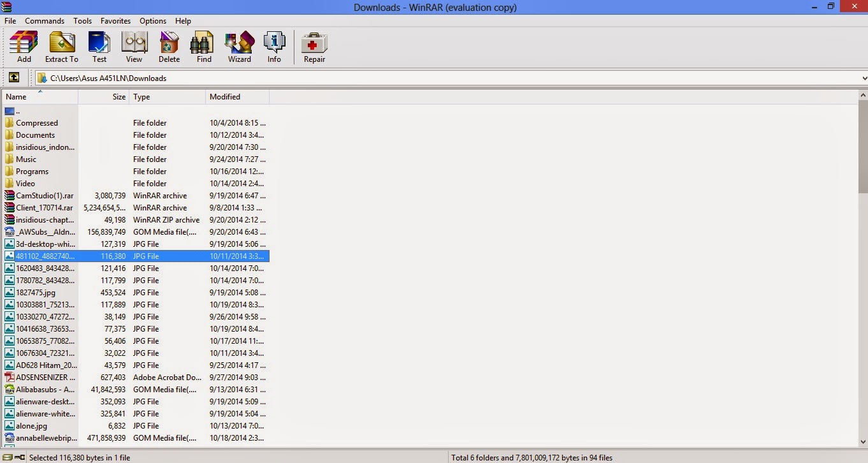Image resolution: width=868 pixels, height=463 pixels.
Task: Select the 10653875_77082... JPG file
Action: click(136, 341)
